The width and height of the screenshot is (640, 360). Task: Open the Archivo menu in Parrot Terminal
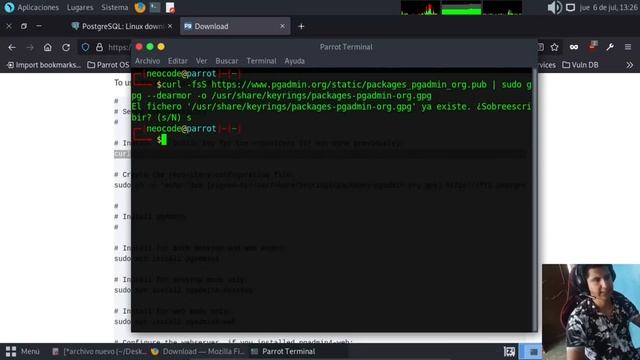[x=147, y=61]
